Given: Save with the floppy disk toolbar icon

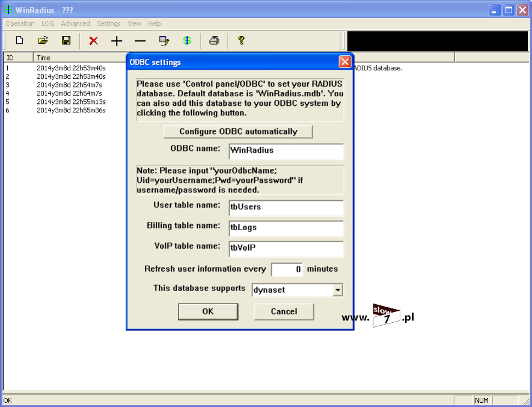Looking at the screenshot, I should point(66,40).
